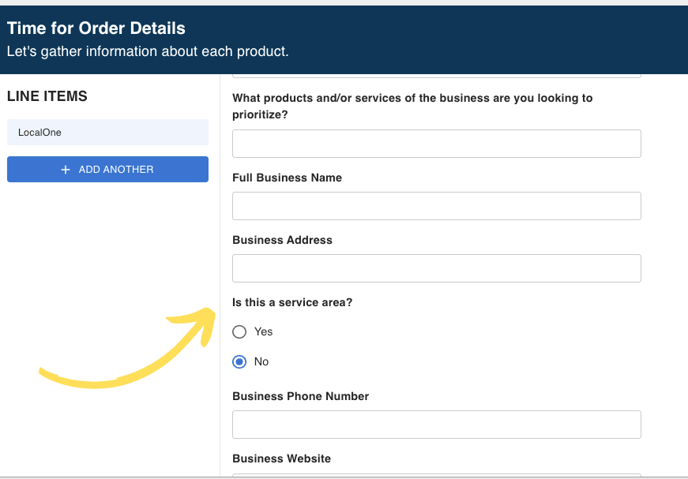
Task: Click the Full Business Name label
Action: click(x=287, y=178)
